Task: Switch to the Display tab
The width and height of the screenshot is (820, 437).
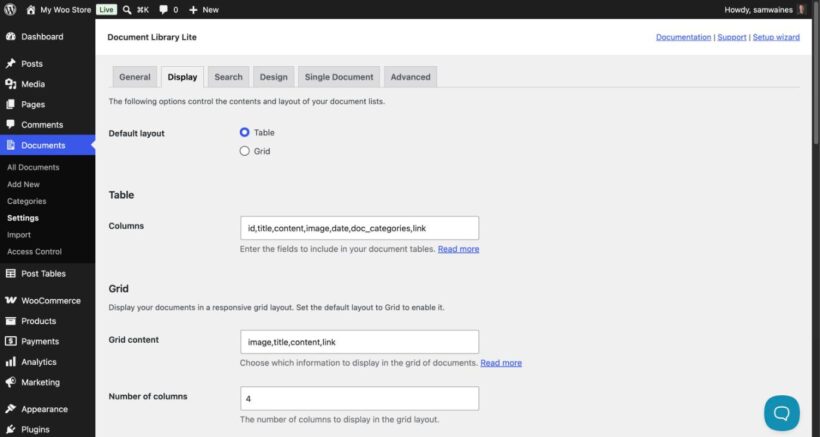Action: (182, 77)
